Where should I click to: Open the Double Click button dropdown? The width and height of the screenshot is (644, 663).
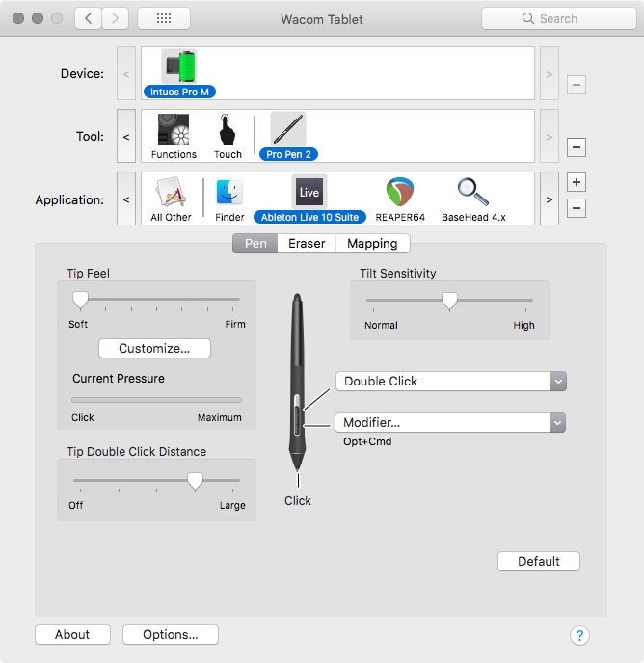[x=451, y=381]
